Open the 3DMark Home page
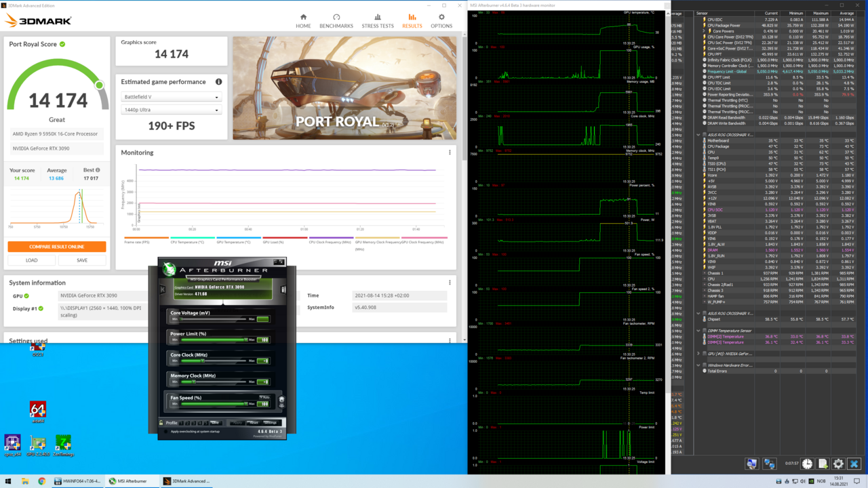Screen dimensions: 868x488 pyautogui.click(x=303, y=21)
